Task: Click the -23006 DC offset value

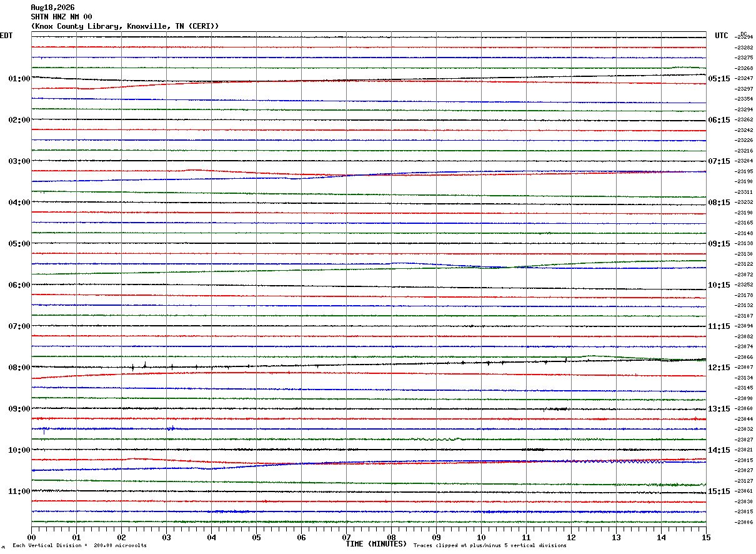Action: pyautogui.click(x=744, y=522)
